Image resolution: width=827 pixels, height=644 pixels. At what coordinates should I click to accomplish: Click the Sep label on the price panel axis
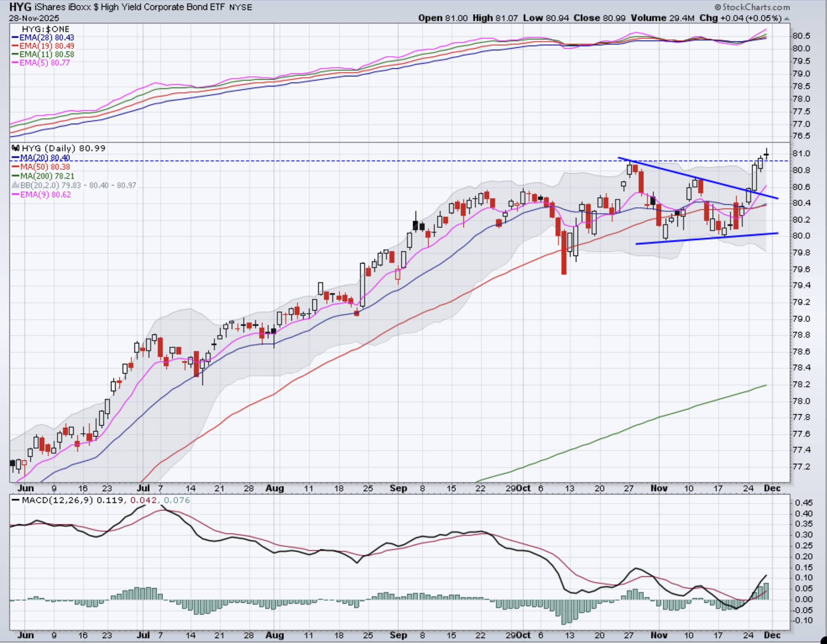click(x=398, y=488)
